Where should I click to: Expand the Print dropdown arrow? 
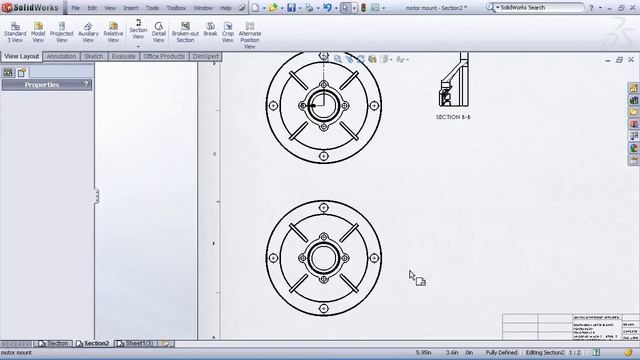click(318, 8)
